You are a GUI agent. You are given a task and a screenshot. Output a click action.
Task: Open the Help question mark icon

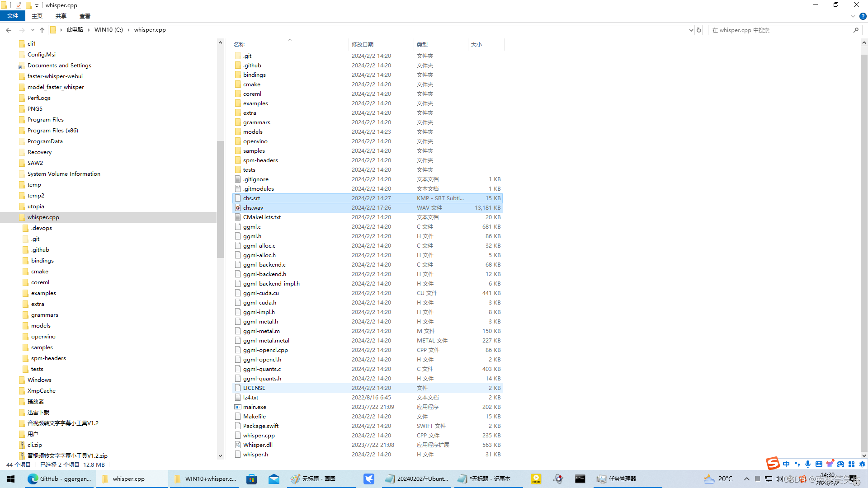(863, 16)
